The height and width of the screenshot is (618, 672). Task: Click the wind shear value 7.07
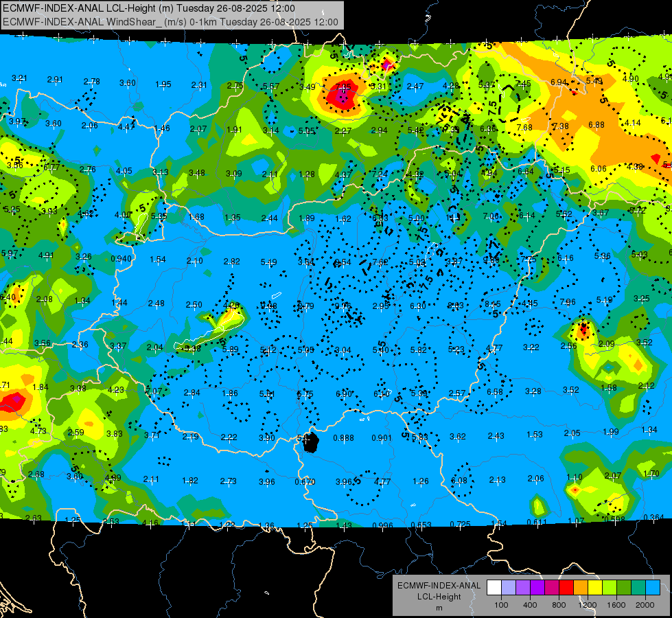point(154,391)
